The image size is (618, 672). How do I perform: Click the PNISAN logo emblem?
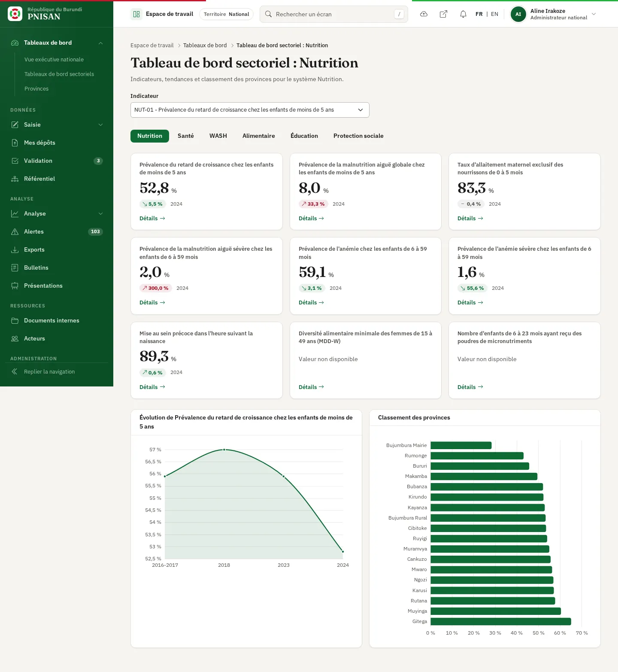click(15, 14)
